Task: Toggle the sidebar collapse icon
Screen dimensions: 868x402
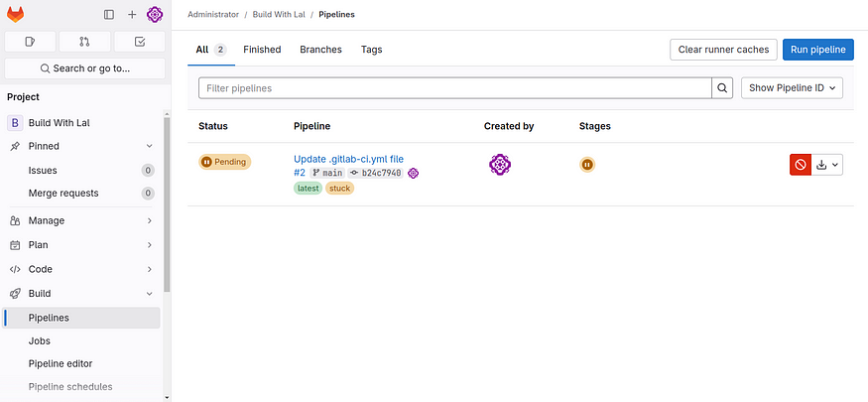Action: pos(109,15)
